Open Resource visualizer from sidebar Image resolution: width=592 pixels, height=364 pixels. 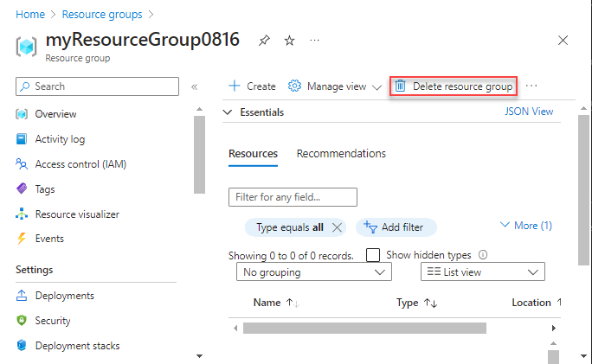pos(77,214)
